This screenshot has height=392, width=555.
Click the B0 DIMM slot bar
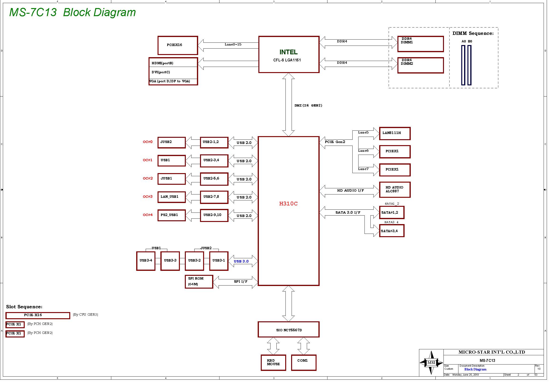tap(469, 65)
